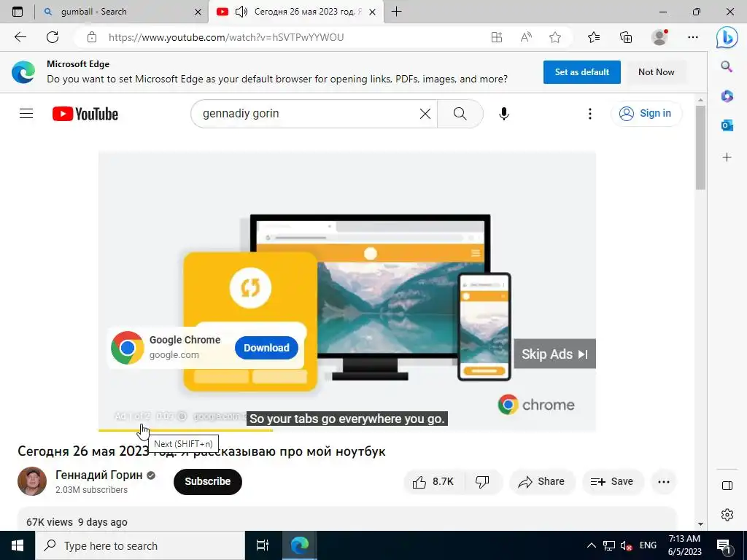Save the video to a playlist
This screenshot has height=560, width=747.
(x=612, y=482)
